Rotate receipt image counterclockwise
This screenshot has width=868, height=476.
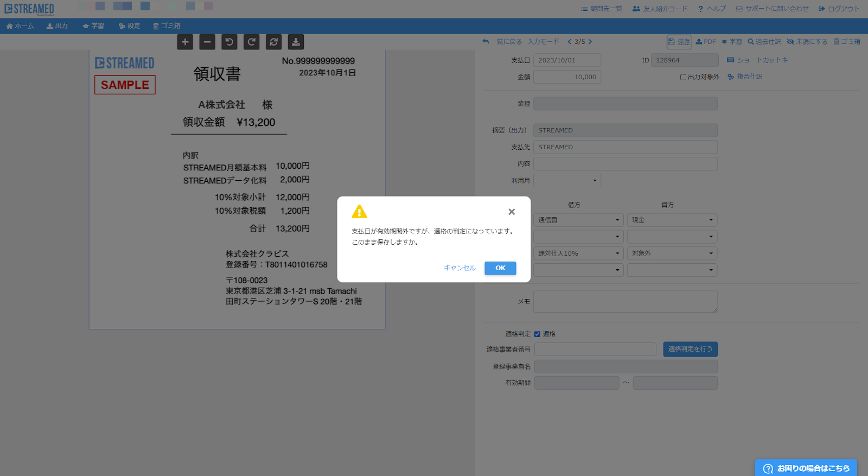(229, 42)
